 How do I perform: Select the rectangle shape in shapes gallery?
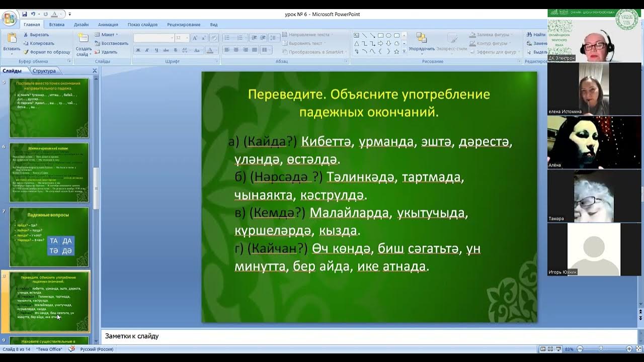pos(381,36)
